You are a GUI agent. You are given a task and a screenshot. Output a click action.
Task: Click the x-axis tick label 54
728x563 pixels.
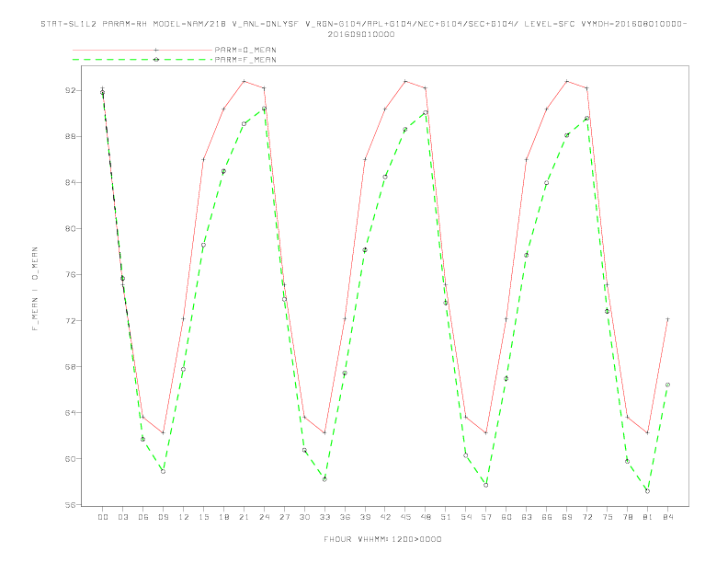pos(466,517)
